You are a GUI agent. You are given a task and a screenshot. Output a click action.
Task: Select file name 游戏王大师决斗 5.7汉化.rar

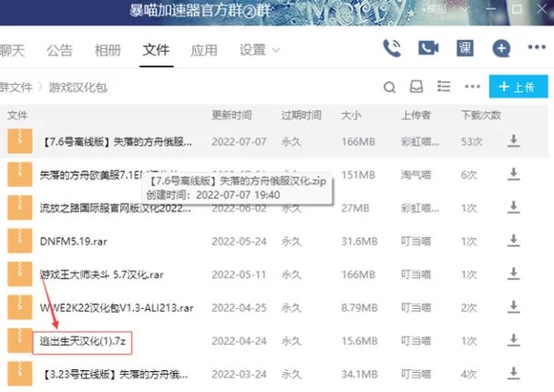point(102,274)
